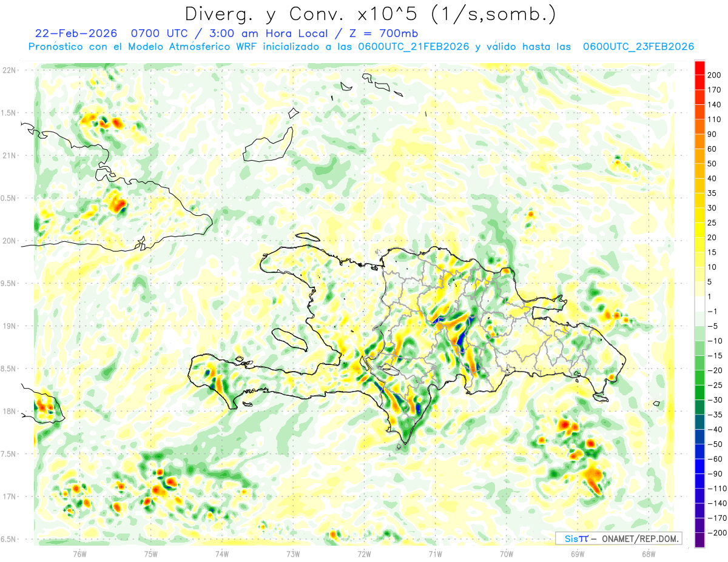Click the '1.5N' latitude axis label
The width and height of the screenshot is (728, 562).
[9, 113]
